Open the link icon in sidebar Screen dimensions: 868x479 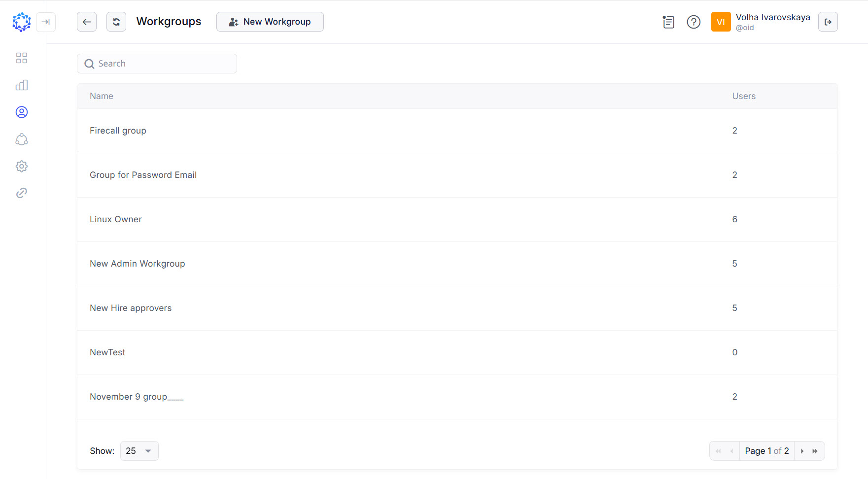tap(22, 193)
